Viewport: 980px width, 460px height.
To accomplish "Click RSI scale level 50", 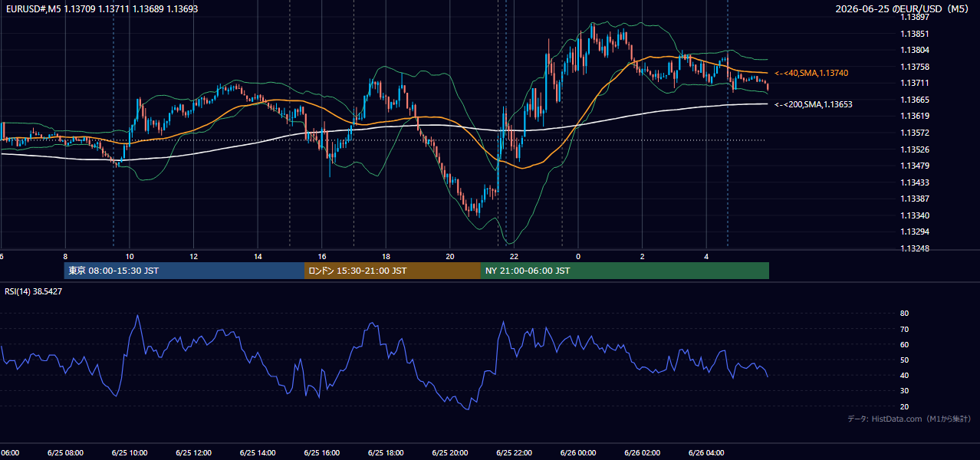I will (x=904, y=360).
